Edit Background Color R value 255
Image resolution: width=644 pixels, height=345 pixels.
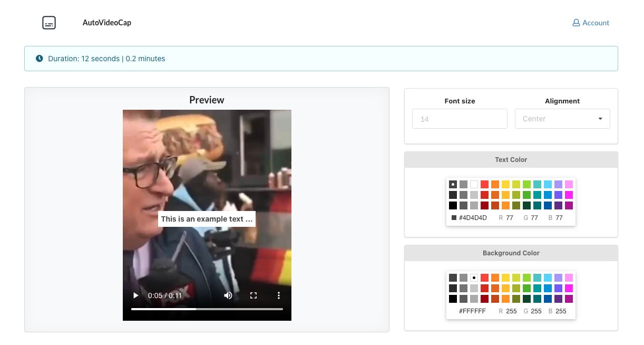tap(511, 311)
